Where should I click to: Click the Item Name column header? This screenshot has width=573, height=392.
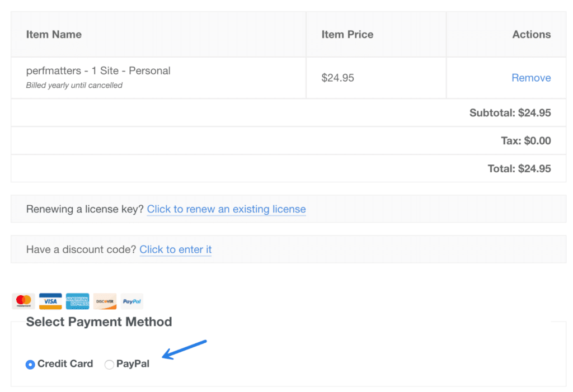54,34
